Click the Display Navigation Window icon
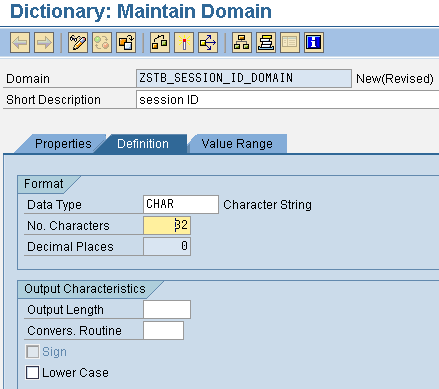 coord(266,43)
